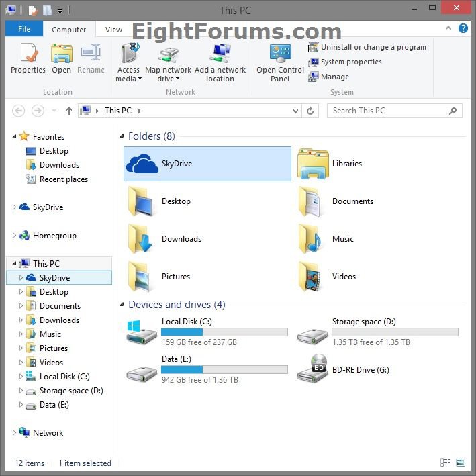Select Music in navigation tree
The image size is (476, 476).
point(50,334)
